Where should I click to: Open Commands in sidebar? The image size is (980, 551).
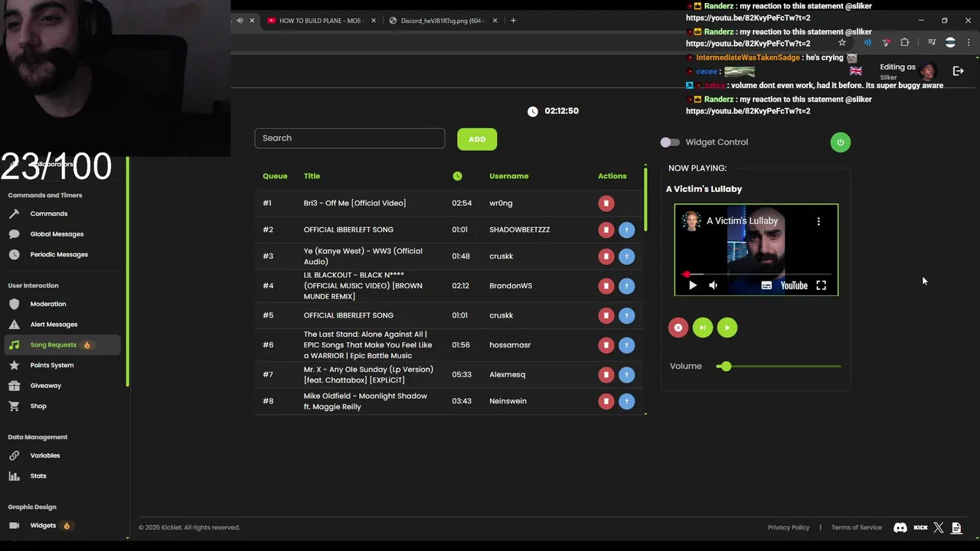point(49,214)
